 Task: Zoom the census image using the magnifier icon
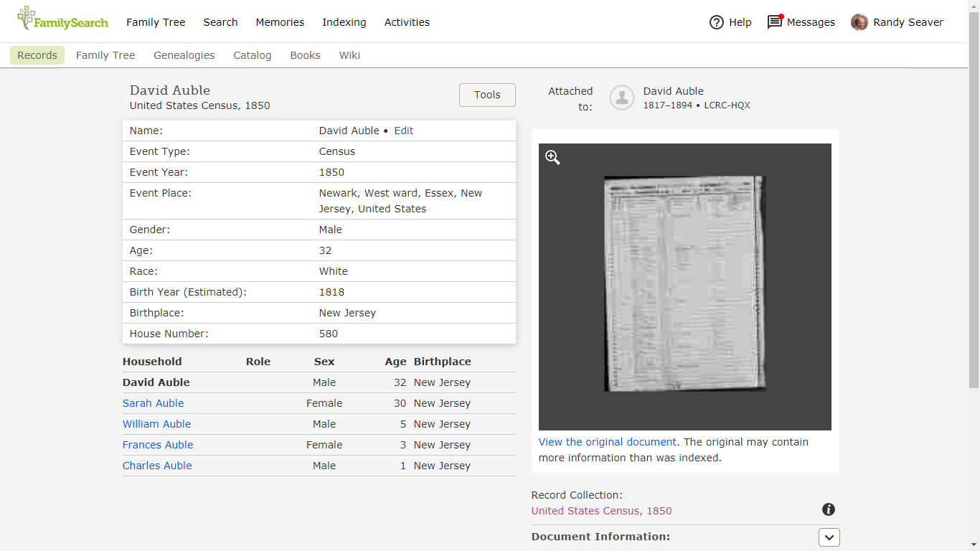[x=552, y=156]
